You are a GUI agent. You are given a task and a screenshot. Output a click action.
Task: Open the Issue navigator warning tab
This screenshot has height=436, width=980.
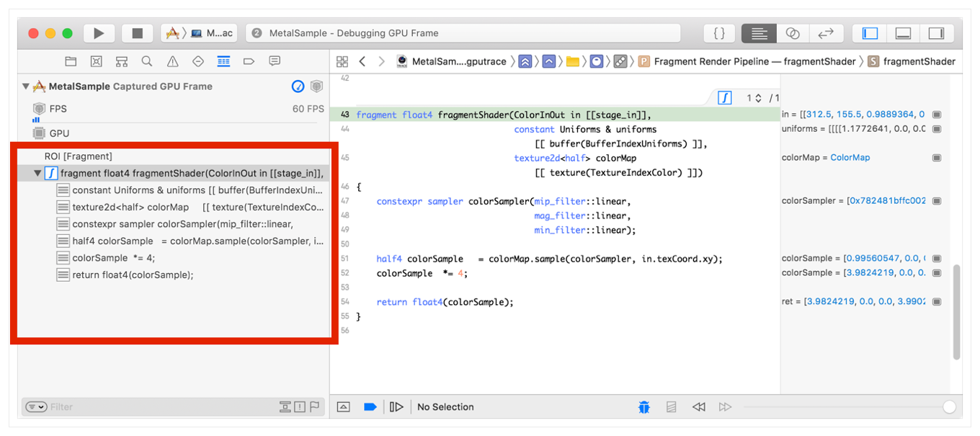pos(173,61)
